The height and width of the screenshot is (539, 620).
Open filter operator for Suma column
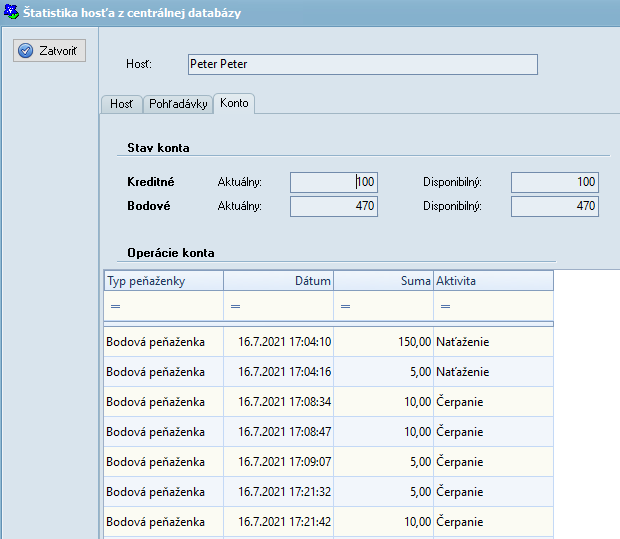pyautogui.click(x=345, y=306)
